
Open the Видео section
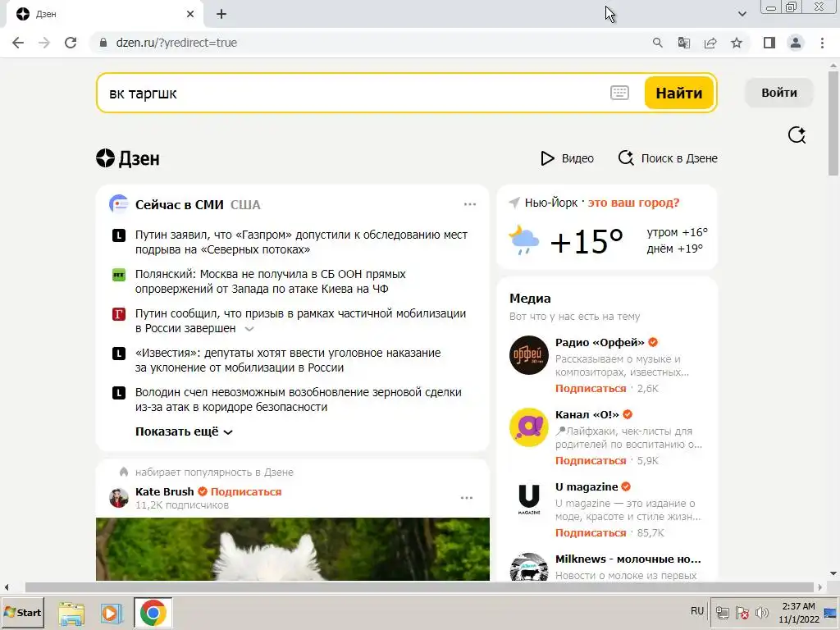(567, 158)
